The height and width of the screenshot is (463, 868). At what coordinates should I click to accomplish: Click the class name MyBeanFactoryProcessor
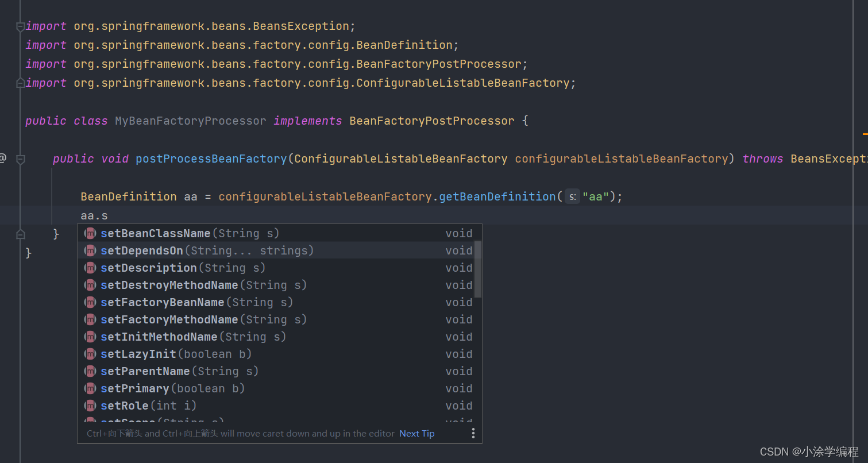191,121
